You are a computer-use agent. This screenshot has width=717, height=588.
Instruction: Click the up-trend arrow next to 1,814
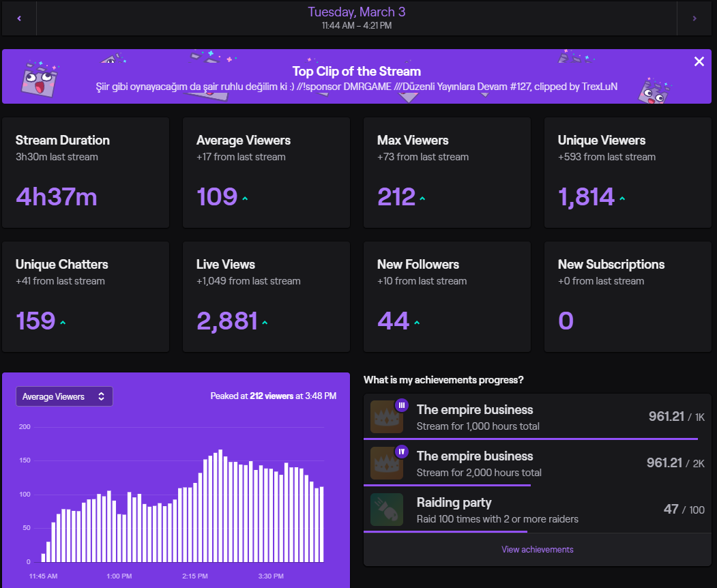coord(622,199)
